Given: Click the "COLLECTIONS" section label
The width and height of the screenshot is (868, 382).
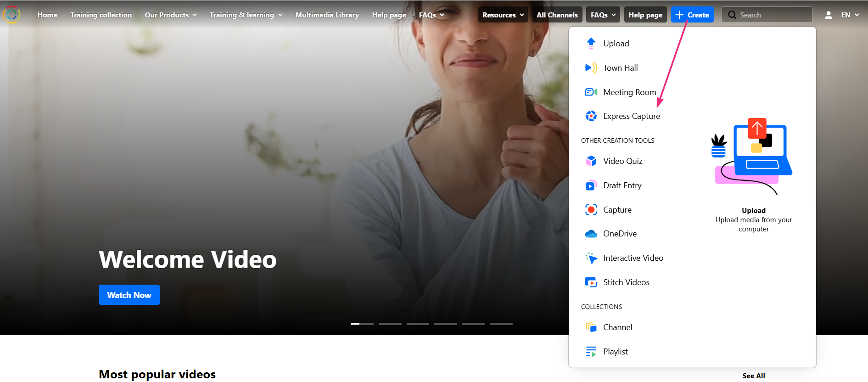Looking at the screenshot, I should [602, 307].
